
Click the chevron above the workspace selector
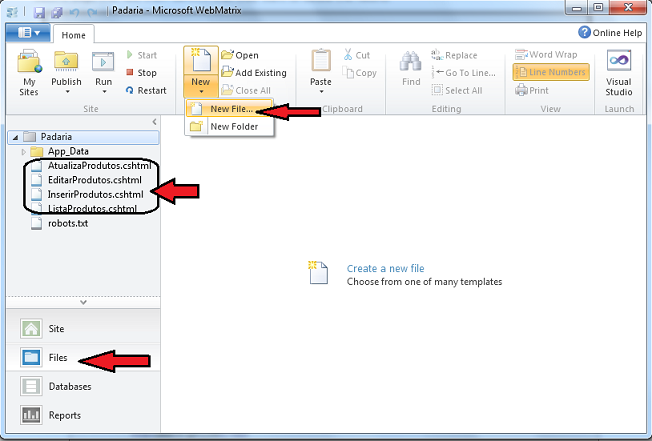pyautogui.click(x=83, y=302)
